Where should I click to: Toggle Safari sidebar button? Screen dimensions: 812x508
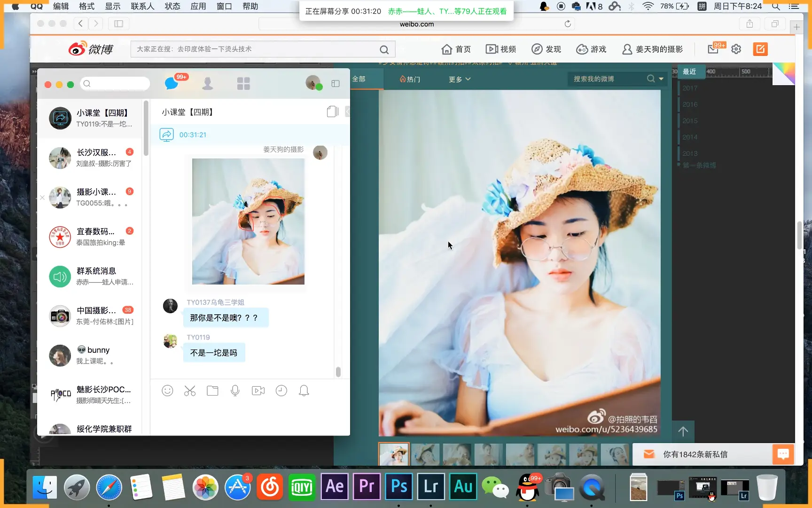point(118,24)
